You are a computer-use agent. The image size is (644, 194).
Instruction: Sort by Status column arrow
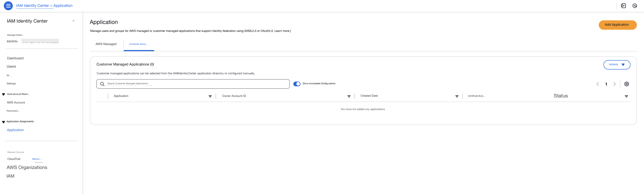(x=626, y=96)
